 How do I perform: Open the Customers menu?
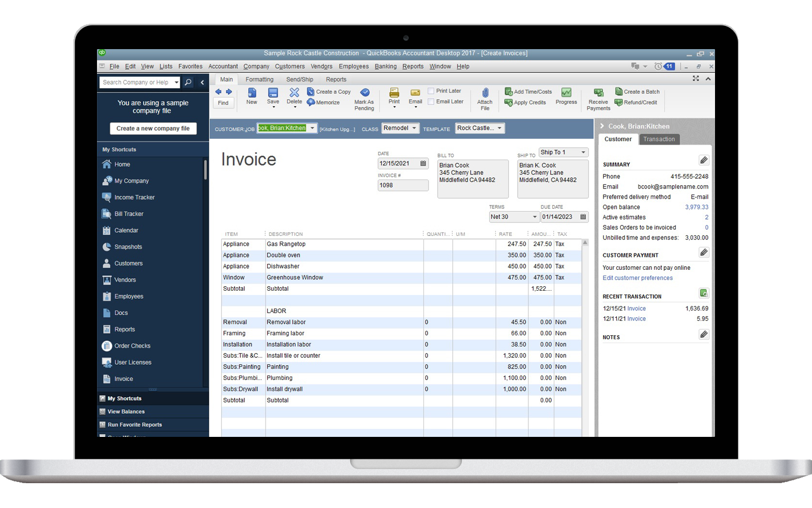click(290, 67)
